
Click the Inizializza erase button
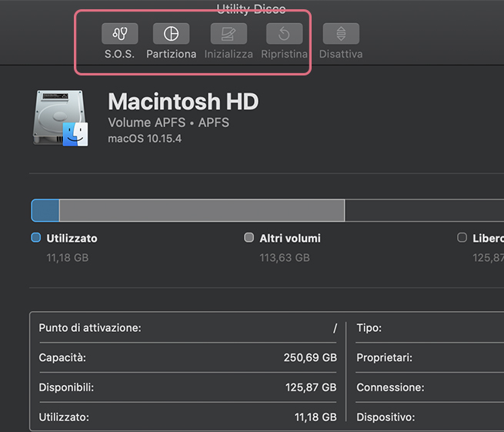[x=229, y=33]
